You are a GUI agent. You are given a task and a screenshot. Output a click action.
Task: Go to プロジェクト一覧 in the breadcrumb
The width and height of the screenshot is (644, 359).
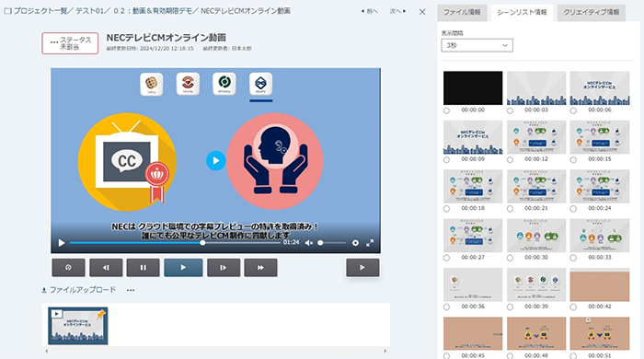(x=40, y=11)
